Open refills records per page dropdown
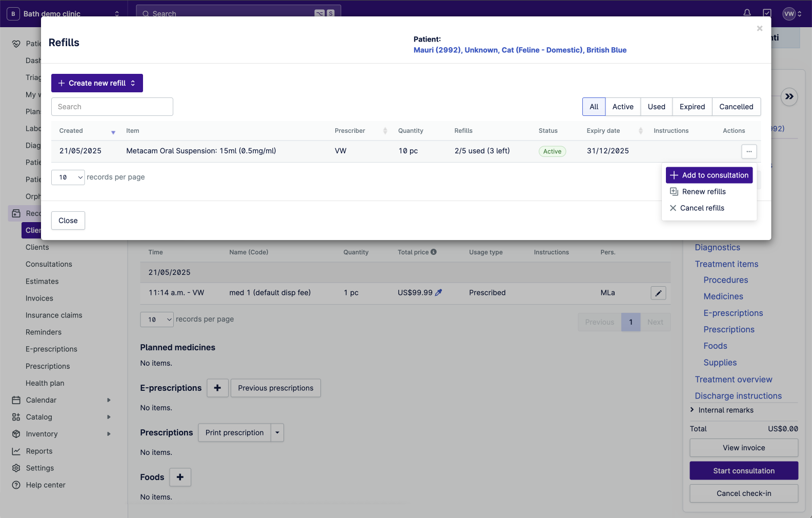812x518 pixels. (68, 177)
